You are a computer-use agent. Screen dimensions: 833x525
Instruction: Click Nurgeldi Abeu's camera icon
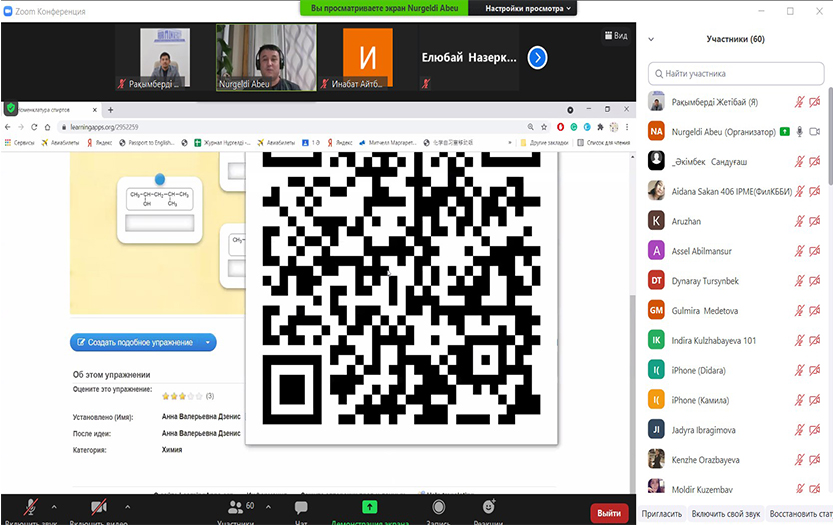tap(814, 132)
